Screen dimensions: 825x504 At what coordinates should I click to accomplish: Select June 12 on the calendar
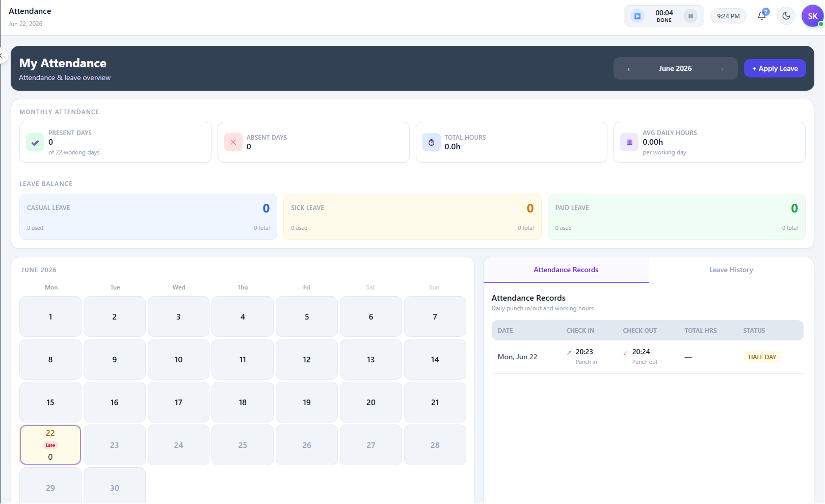click(307, 359)
